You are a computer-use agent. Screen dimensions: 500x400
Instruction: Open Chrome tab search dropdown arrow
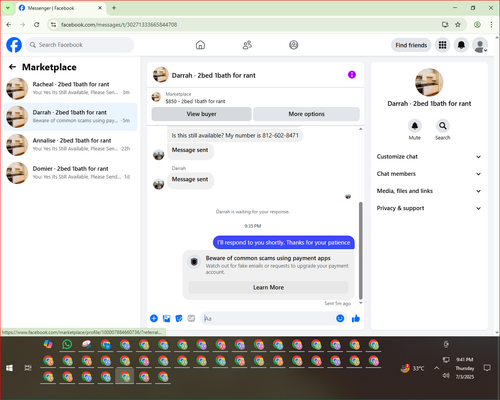click(x=8, y=8)
